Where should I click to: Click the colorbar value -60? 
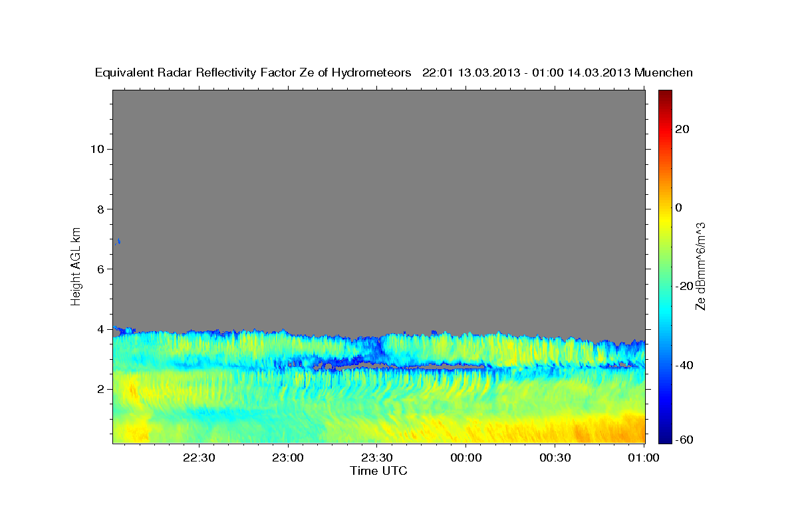(x=684, y=440)
